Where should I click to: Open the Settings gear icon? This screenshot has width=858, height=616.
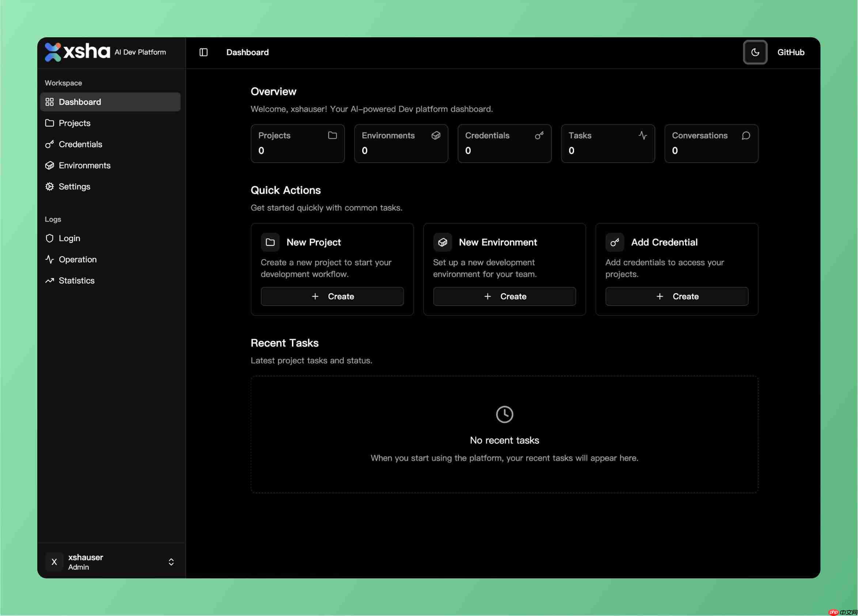[50, 186]
